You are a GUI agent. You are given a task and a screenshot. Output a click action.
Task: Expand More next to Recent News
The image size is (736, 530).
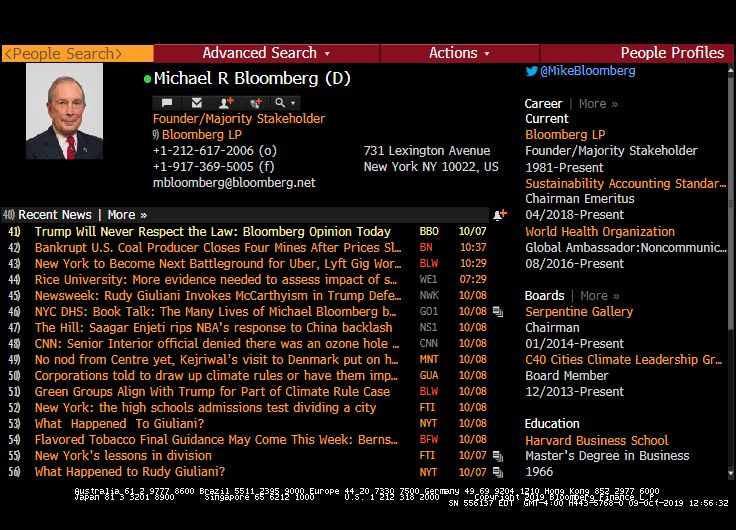click(127, 215)
